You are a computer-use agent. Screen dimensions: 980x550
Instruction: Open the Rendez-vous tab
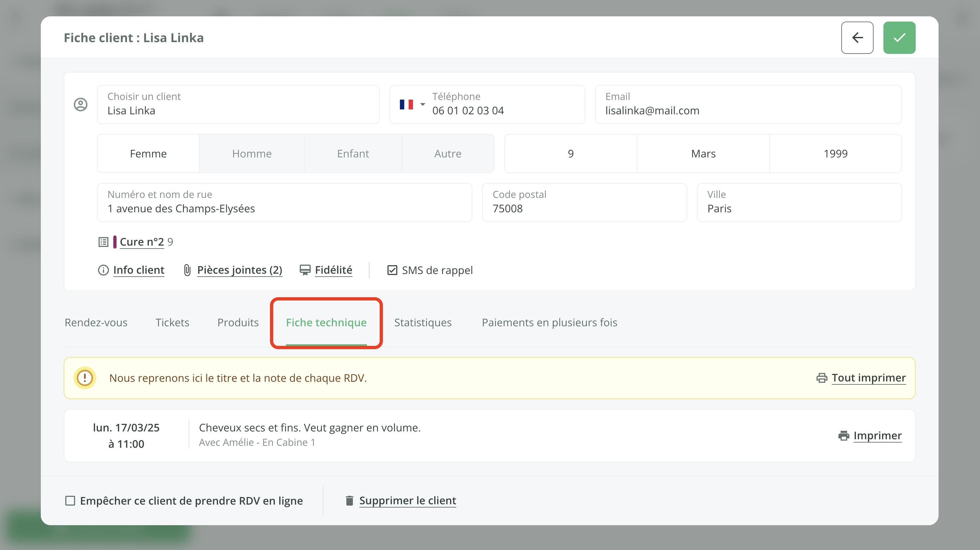pos(96,322)
